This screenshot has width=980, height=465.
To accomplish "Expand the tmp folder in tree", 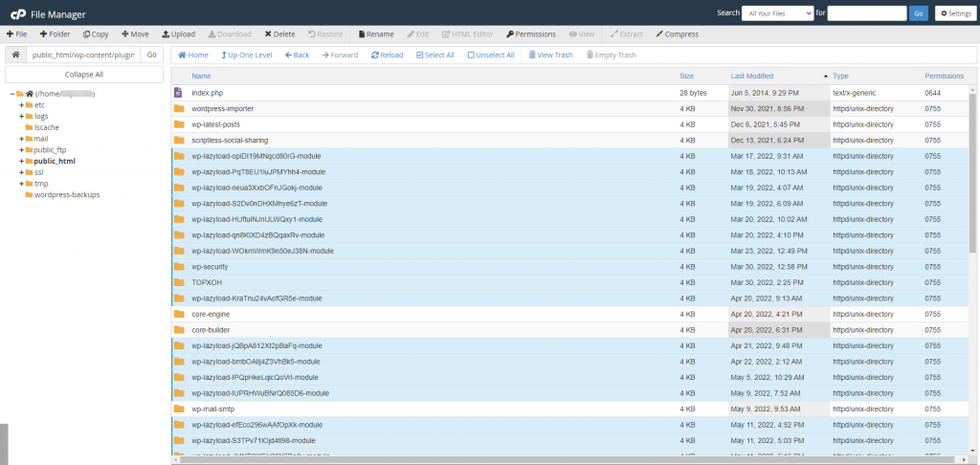I will pos(21,184).
